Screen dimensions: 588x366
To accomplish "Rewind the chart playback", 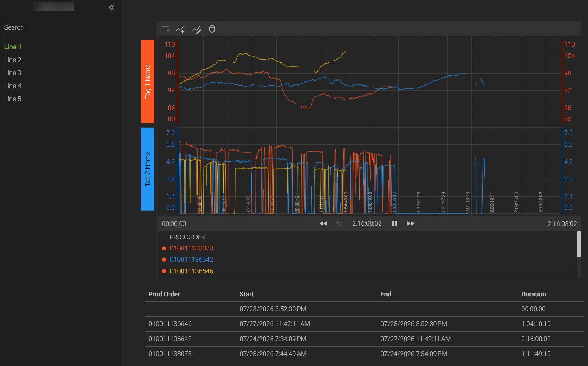I will [x=323, y=223].
